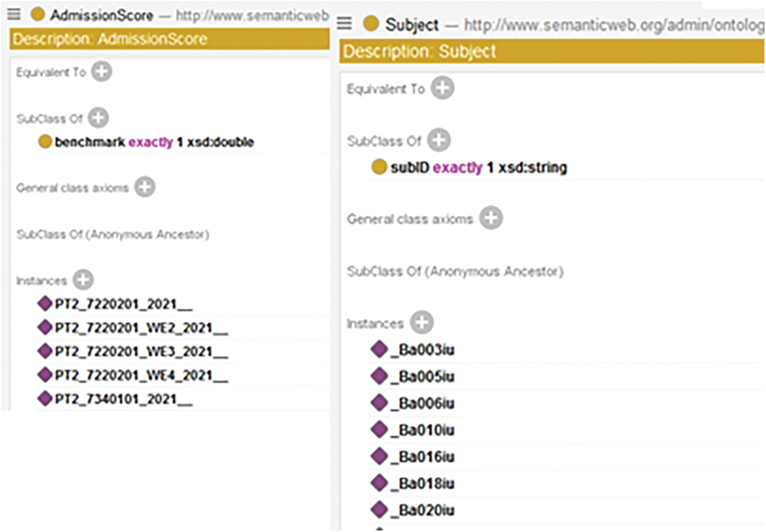Open the AdmissionScore panel hamburger menu
Image resolution: width=766 pixels, height=532 pixels.
[14, 14]
